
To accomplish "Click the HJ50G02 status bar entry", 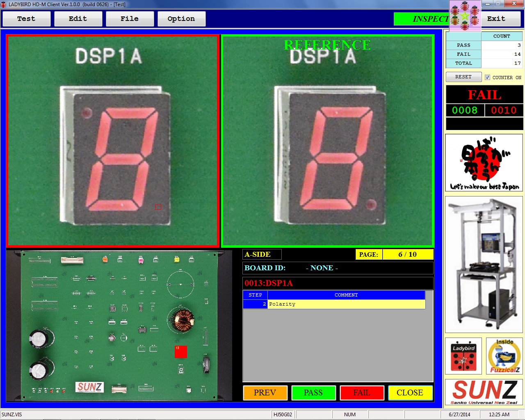I will (283, 414).
